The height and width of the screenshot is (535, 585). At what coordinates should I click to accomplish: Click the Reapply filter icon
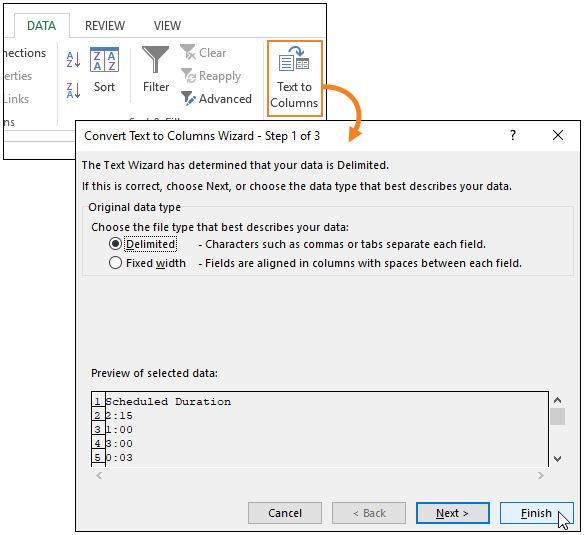coord(188,76)
